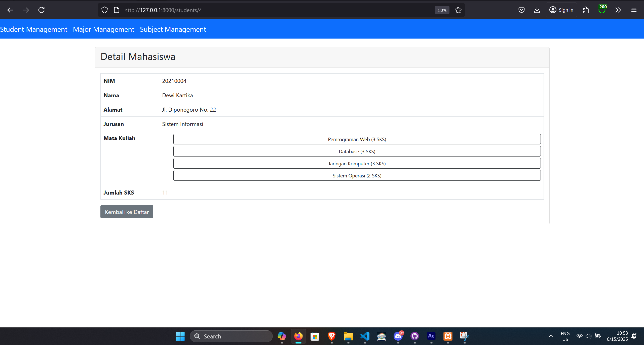Click the browser back arrow

(x=10, y=10)
